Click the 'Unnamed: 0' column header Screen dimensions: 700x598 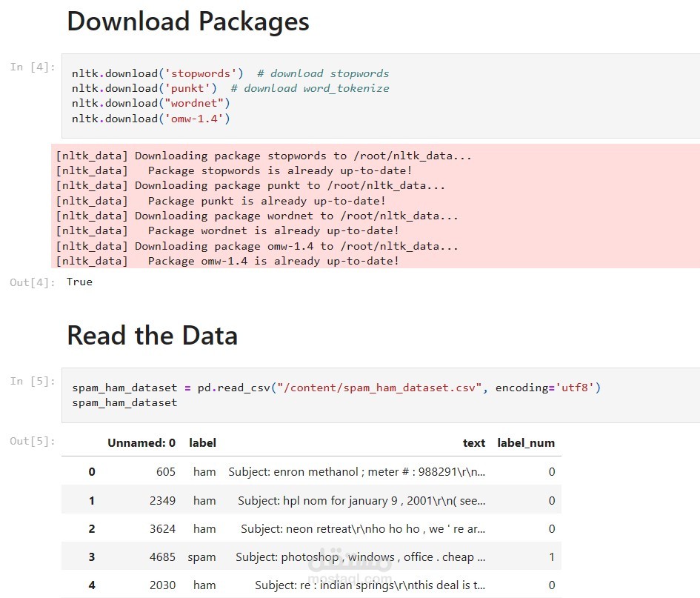(x=141, y=443)
